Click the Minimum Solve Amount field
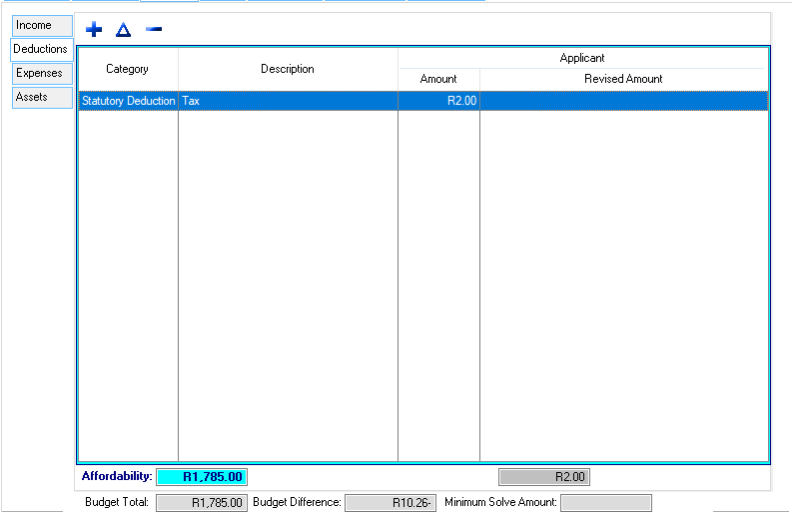 [605, 503]
